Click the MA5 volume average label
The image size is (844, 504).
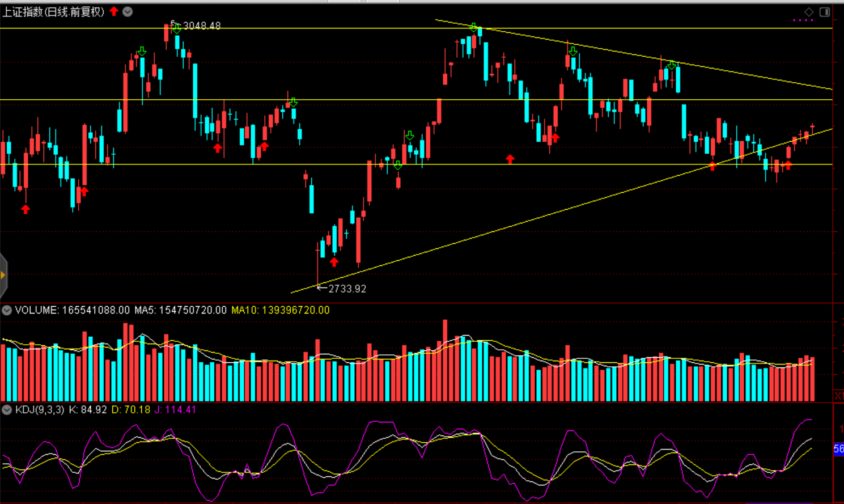(180, 310)
